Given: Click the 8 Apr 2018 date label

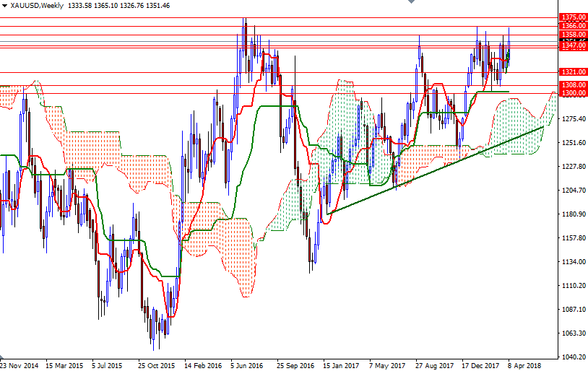Looking at the screenshot, I should coord(524,365).
